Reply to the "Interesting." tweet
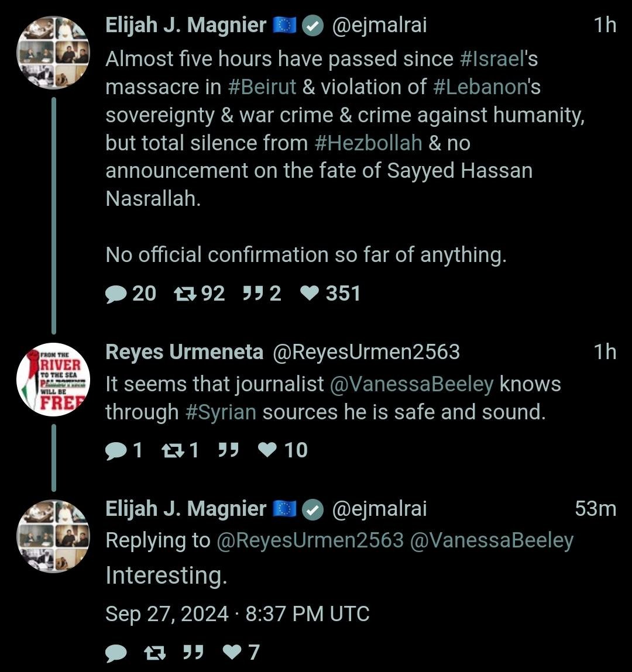Viewport: 632px width, 672px height. pyautogui.click(x=116, y=653)
